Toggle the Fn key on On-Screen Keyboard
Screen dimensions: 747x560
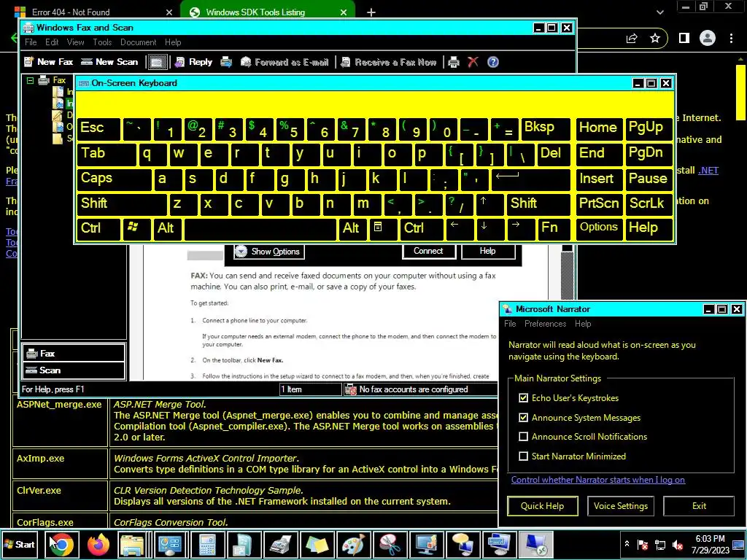coord(554,228)
